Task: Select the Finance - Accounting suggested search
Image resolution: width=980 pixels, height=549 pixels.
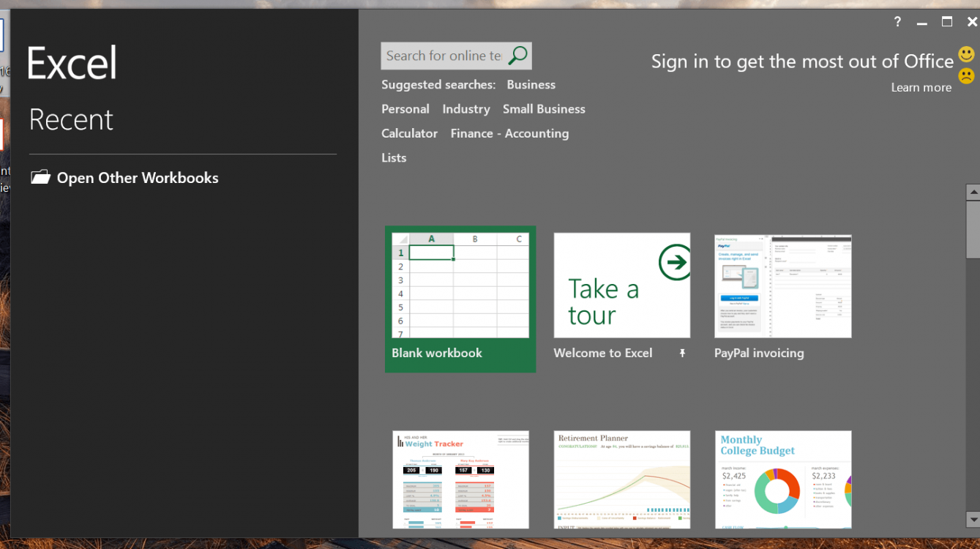Action: point(509,133)
